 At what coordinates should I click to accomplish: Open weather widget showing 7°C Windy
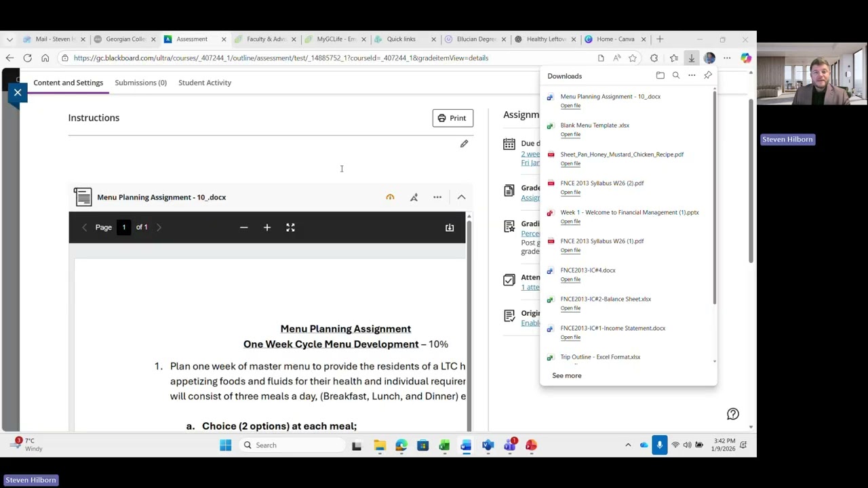click(x=24, y=445)
